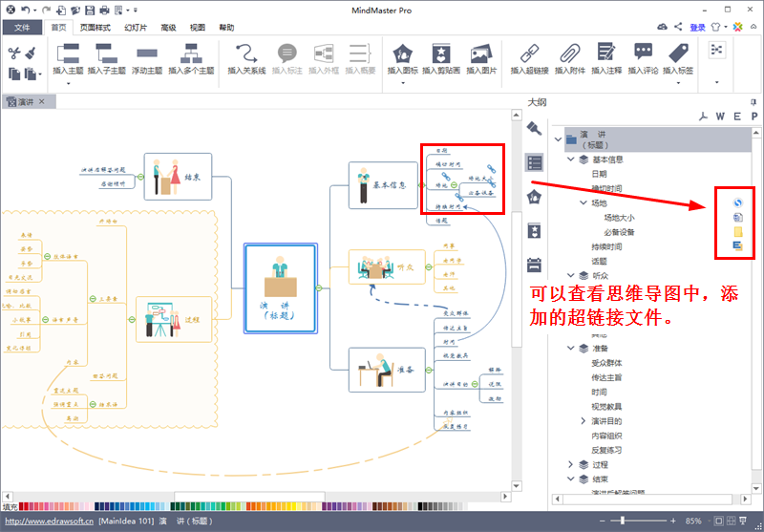Click the share icon near 登录
The height and width of the screenshot is (532, 764).
click(678, 27)
